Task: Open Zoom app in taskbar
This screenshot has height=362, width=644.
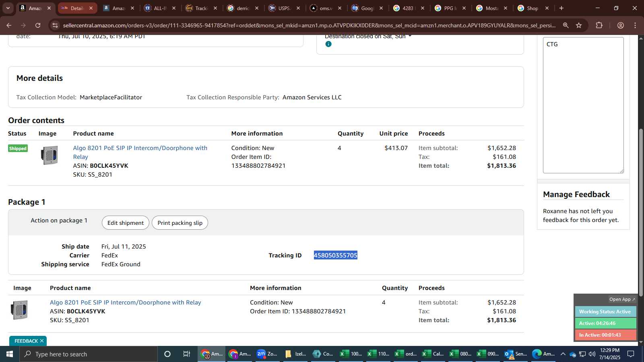Action: pos(267,354)
